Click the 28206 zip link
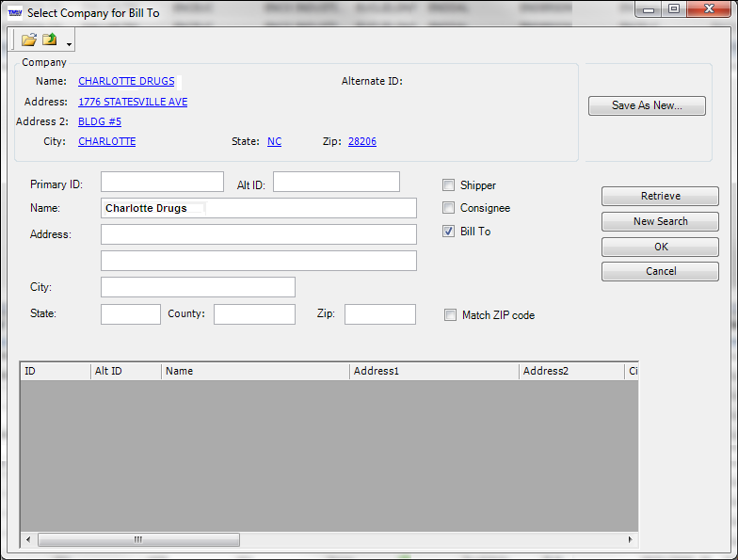The width and height of the screenshot is (738, 560). [x=361, y=141]
